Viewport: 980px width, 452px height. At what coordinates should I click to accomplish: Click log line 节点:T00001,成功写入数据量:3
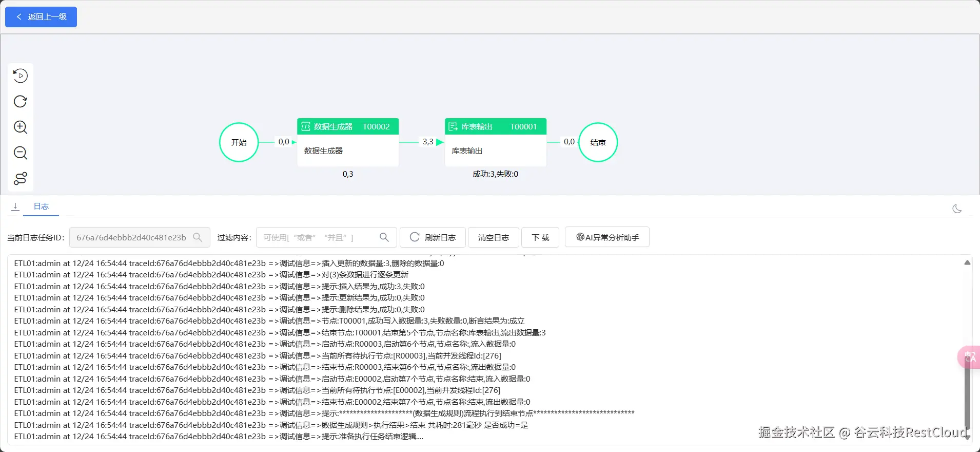(x=269, y=321)
